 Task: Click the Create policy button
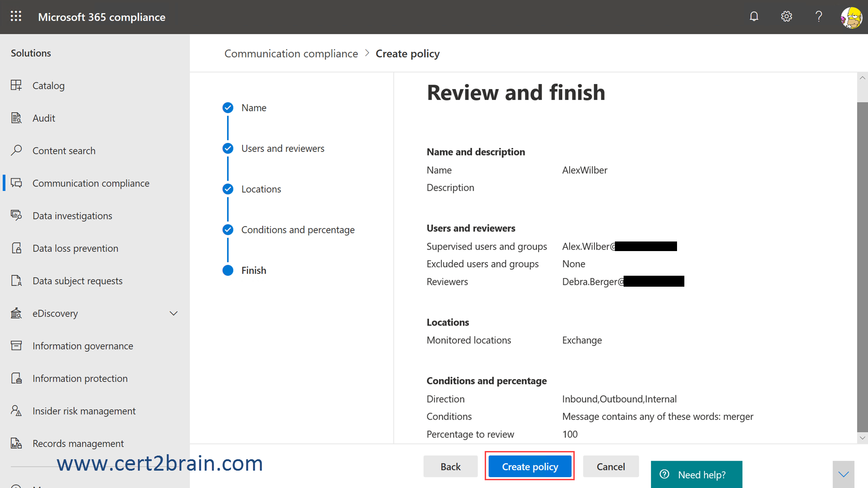[530, 466]
